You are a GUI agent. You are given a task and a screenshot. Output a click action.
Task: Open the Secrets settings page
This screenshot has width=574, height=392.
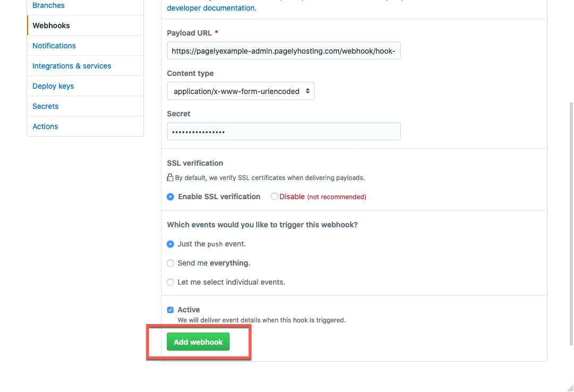pyautogui.click(x=46, y=106)
